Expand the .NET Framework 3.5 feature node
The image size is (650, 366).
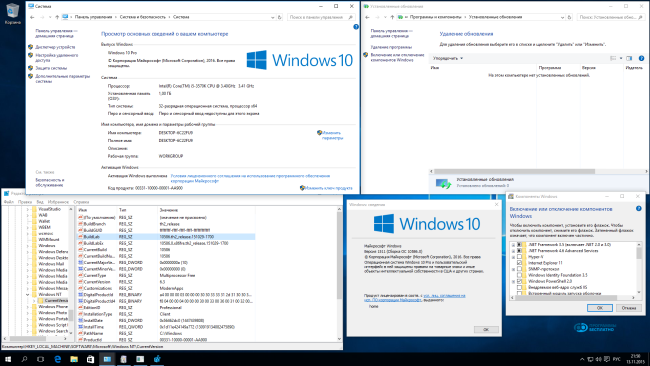pyautogui.click(x=513, y=245)
